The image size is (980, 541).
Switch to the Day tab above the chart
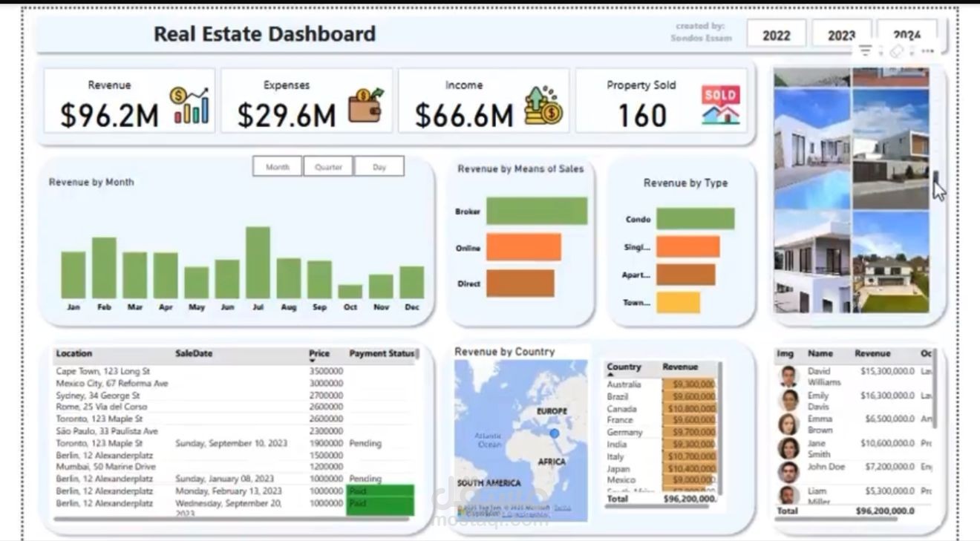pyautogui.click(x=379, y=166)
